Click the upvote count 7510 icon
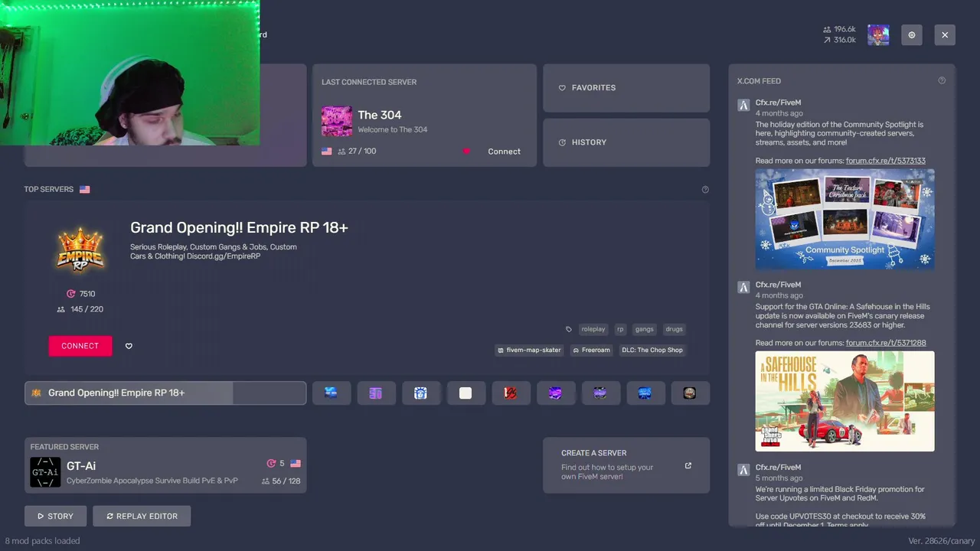Viewport: 980px width, 551px height. (x=71, y=294)
